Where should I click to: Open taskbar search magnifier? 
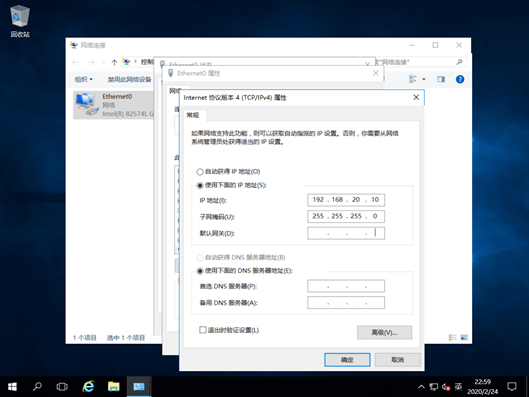tap(37, 387)
